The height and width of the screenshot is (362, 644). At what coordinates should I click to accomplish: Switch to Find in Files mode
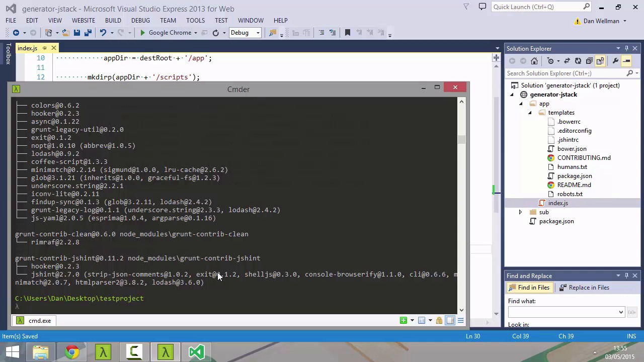click(x=529, y=288)
